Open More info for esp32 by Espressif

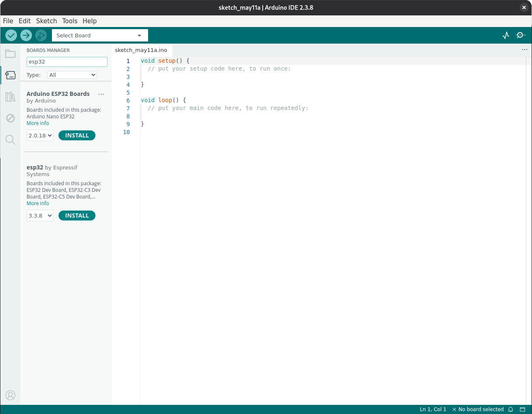(38, 203)
